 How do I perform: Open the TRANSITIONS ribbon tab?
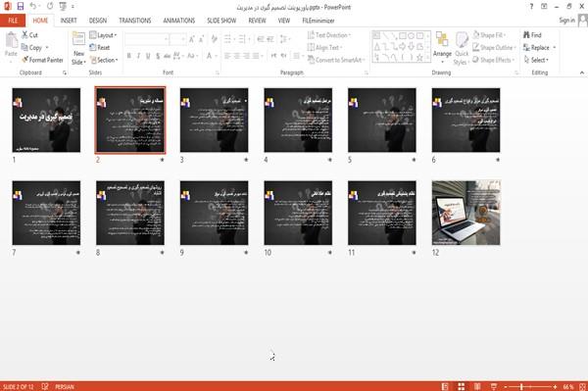point(135,21)
